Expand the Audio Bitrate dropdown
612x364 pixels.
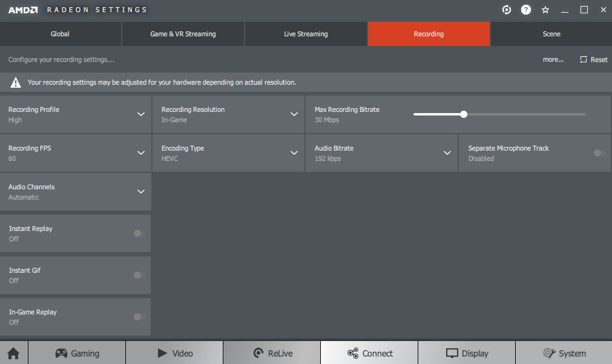(x=447, y=153)
